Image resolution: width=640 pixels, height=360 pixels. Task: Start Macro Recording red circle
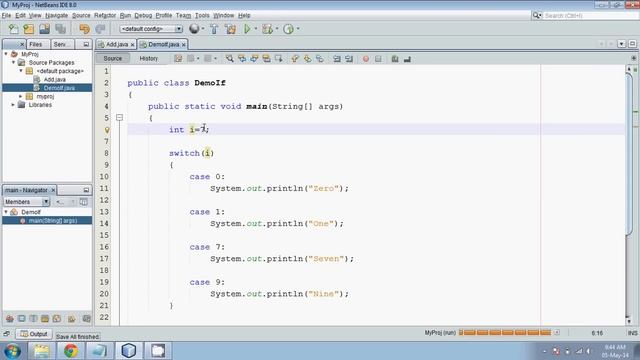tap(366, 59)
